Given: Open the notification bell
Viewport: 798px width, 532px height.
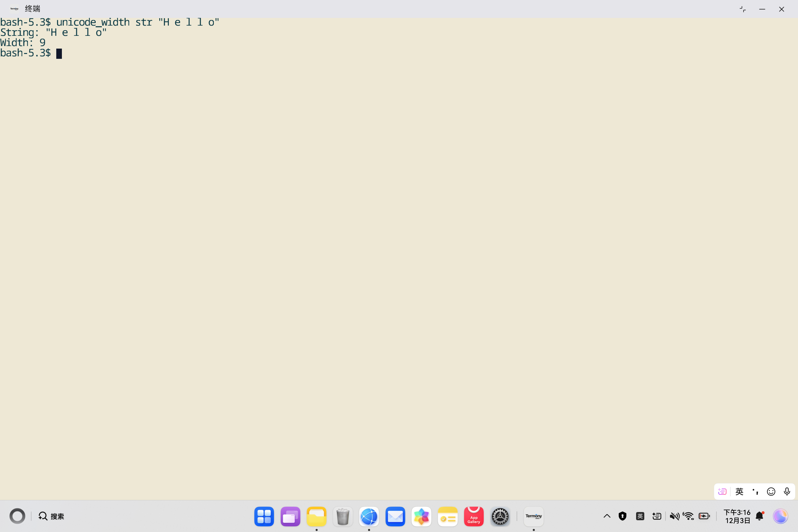Looking at the screenshot, I should (x=759, y=516).
